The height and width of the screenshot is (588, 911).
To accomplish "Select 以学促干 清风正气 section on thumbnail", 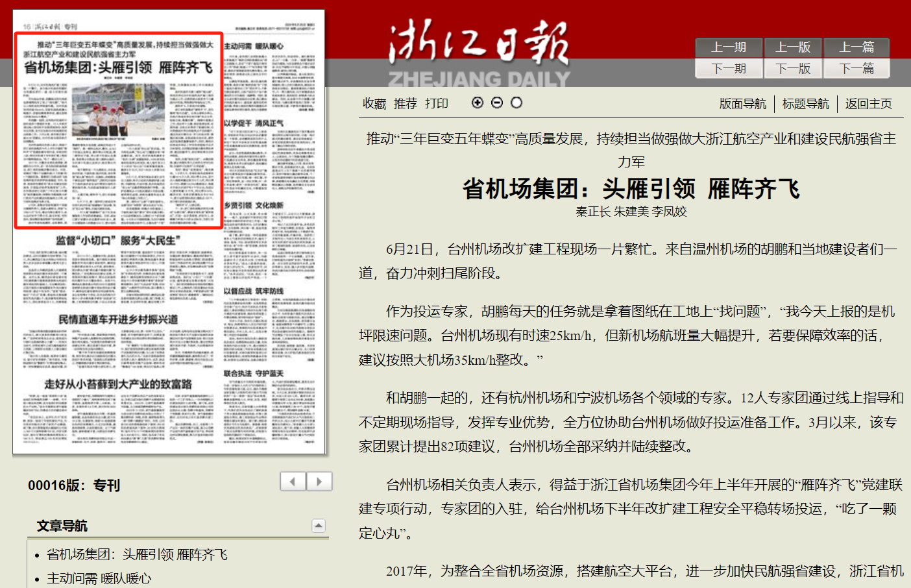I will pyautogui.click(x=254, y=123).
